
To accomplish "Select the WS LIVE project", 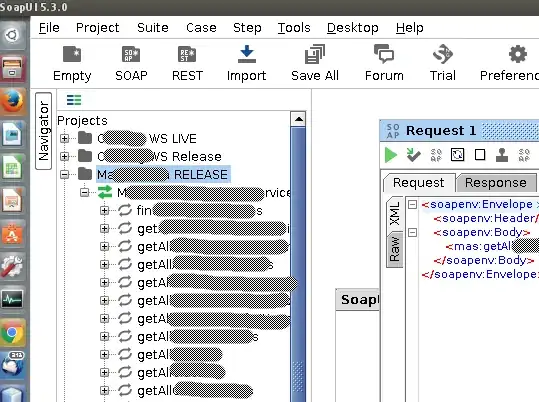I will [147, 139].
